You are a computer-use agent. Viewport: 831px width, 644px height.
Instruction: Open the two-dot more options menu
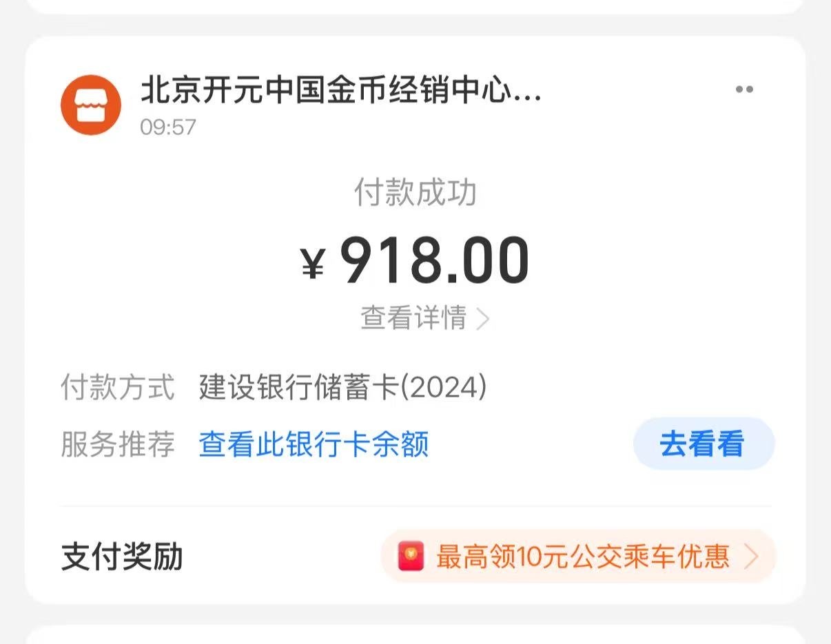tap(744, 90)
